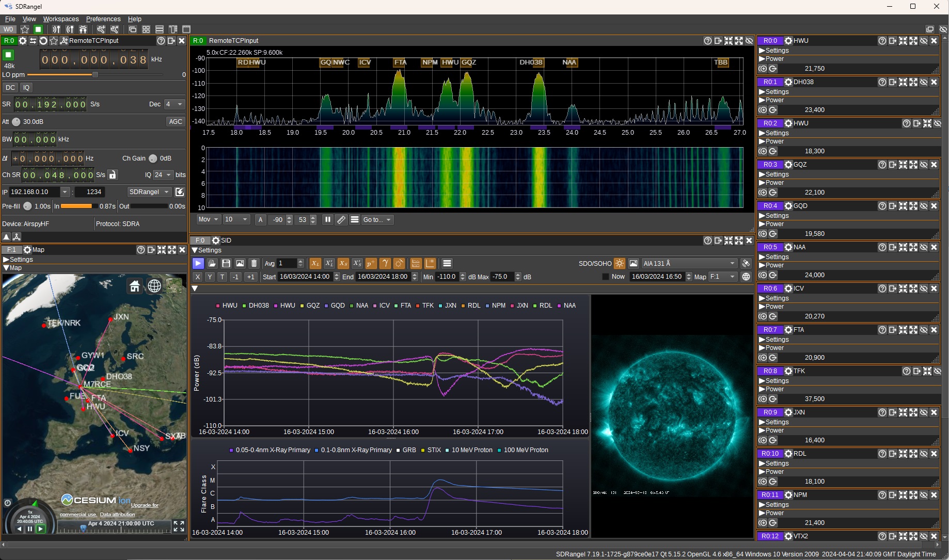Open the Map F:1 dropdown in SID

pos(722,277)
